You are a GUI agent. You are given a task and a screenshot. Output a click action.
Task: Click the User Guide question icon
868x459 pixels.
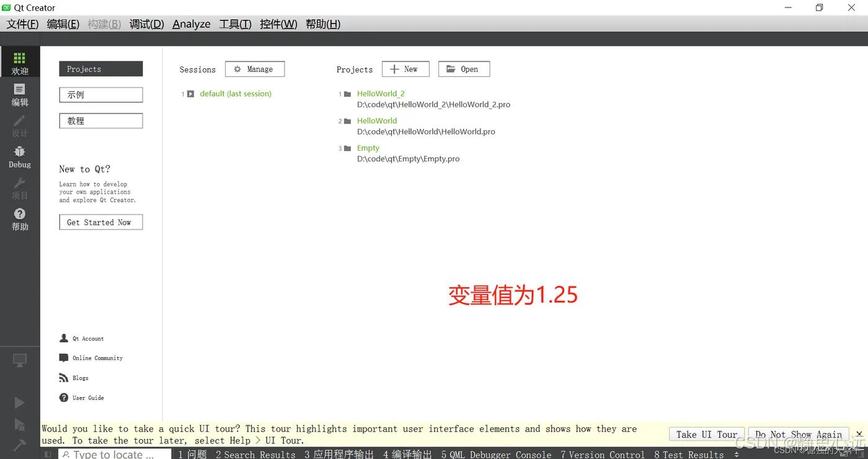tap(64, 398)
